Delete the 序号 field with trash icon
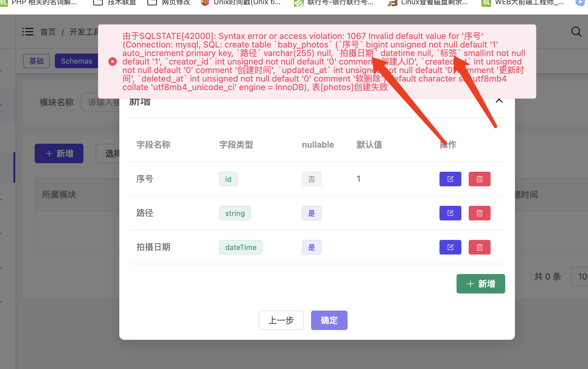 tap(479, 179)
